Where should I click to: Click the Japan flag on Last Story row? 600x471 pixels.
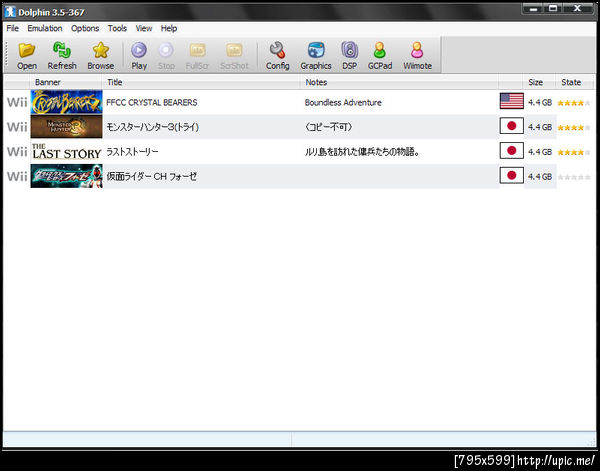(512, 151)
